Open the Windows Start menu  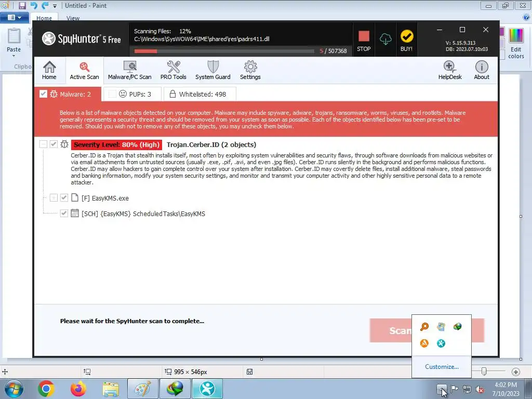(14, 389)
